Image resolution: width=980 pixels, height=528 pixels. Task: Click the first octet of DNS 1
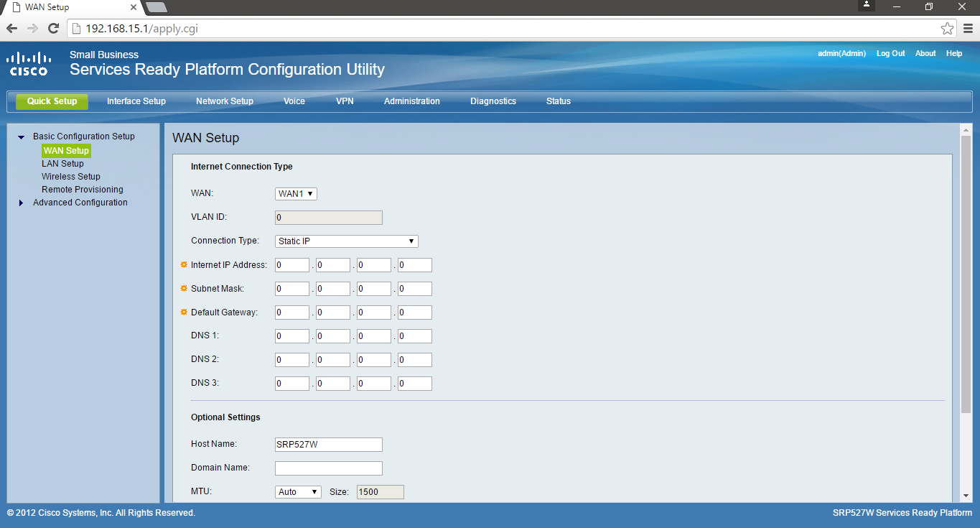(292, 336)
